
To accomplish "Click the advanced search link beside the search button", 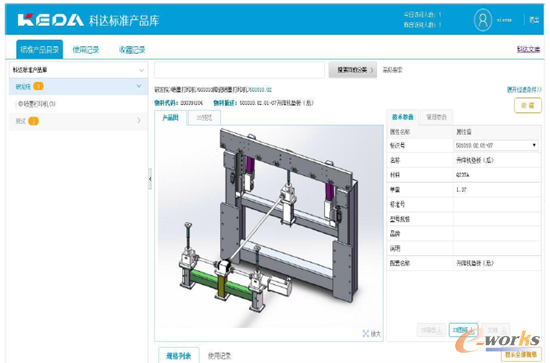I will pyautogui.click(x=392, y=70).
